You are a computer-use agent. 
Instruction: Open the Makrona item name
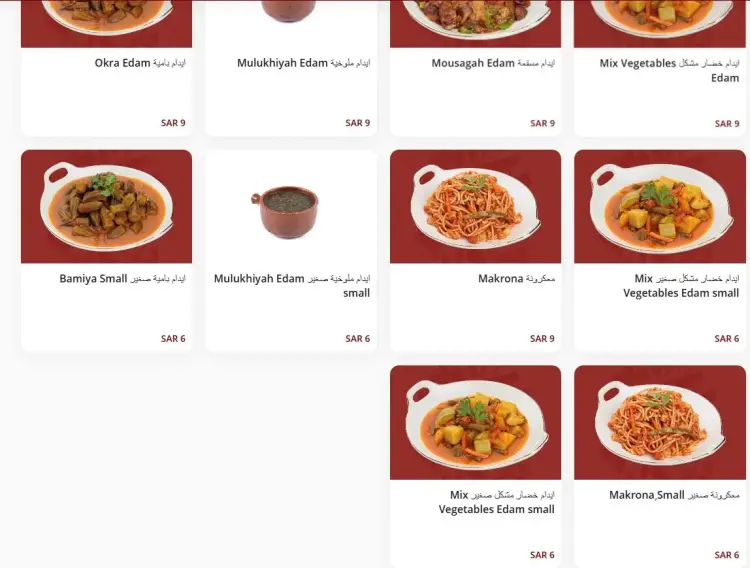[517, 278]
